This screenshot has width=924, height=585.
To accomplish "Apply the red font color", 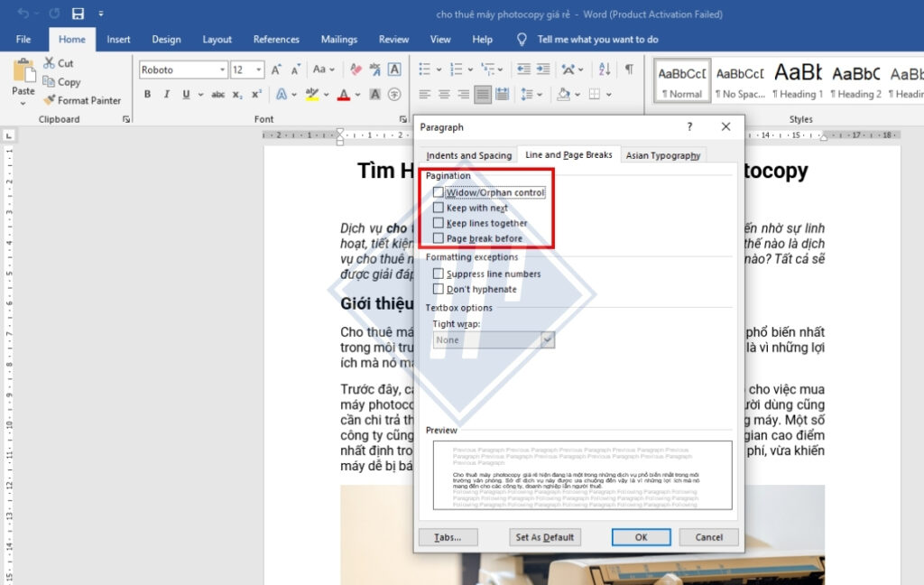I will click(344, 95).
